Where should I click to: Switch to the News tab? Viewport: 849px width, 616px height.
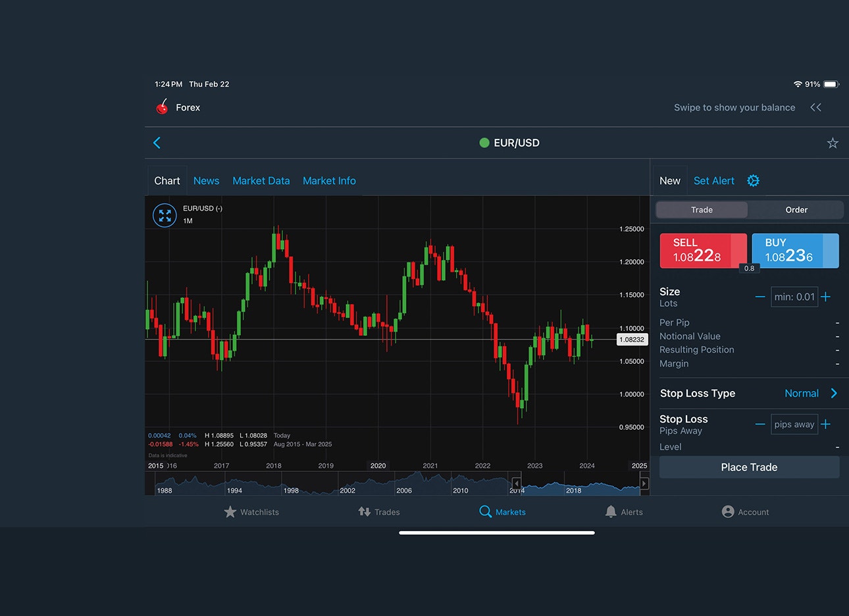coord(206,180)
